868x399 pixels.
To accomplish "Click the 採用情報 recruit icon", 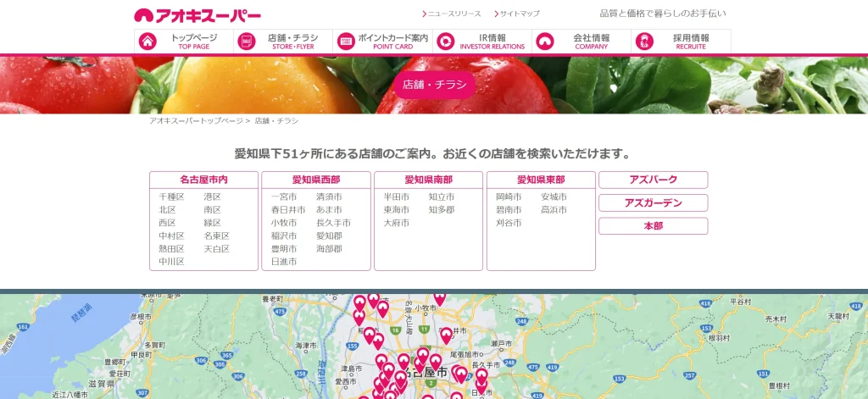I will (x=644, y=42).
